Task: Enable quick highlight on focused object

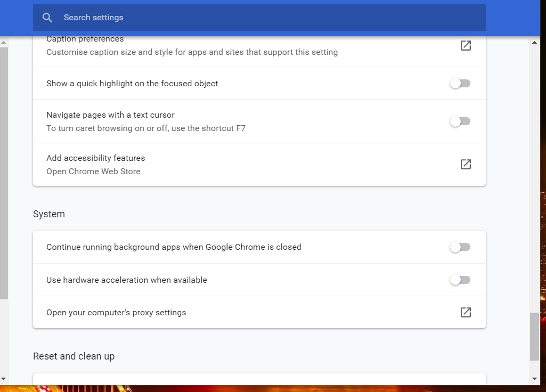Action: coord(460,84)
